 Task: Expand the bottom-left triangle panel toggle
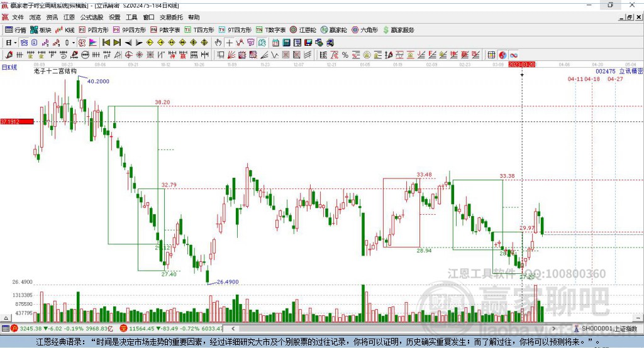[x=6, y=318]
